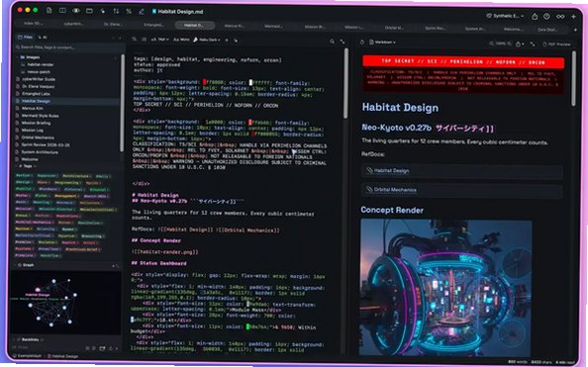
Task: Click the zoom in magnifier in preview toolbar
Action: (509, 44)
